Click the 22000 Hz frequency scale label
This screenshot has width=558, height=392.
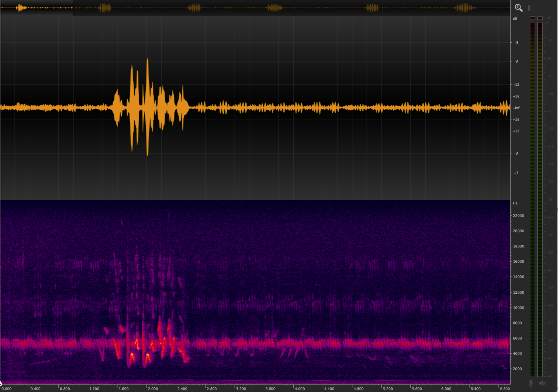518,215
